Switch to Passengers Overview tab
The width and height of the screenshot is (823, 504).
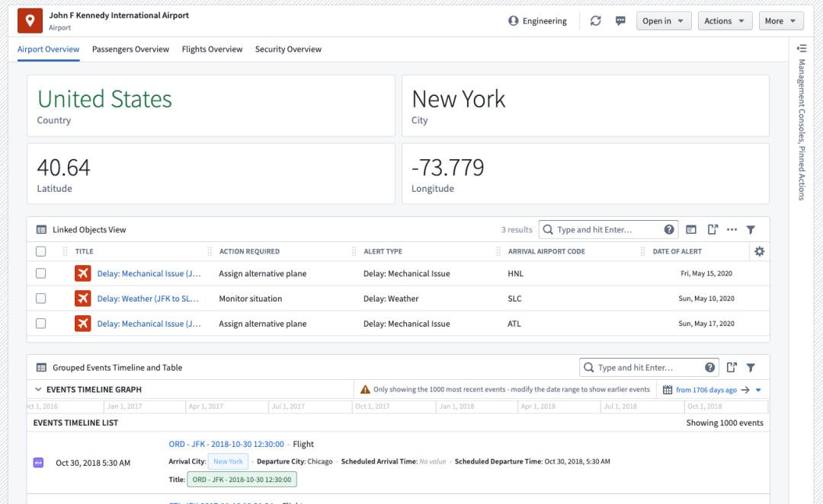130,49
